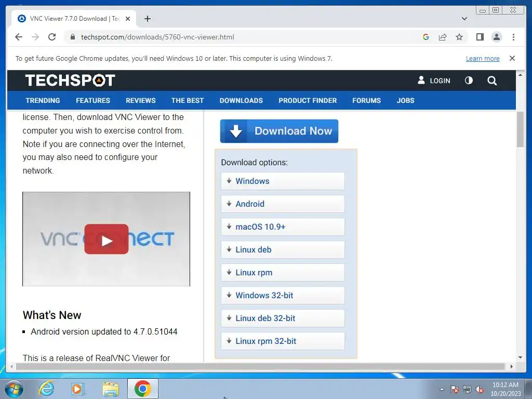Choose Linux rpm 32-bit download option
532x399 pixels.
tap(283, 341)
